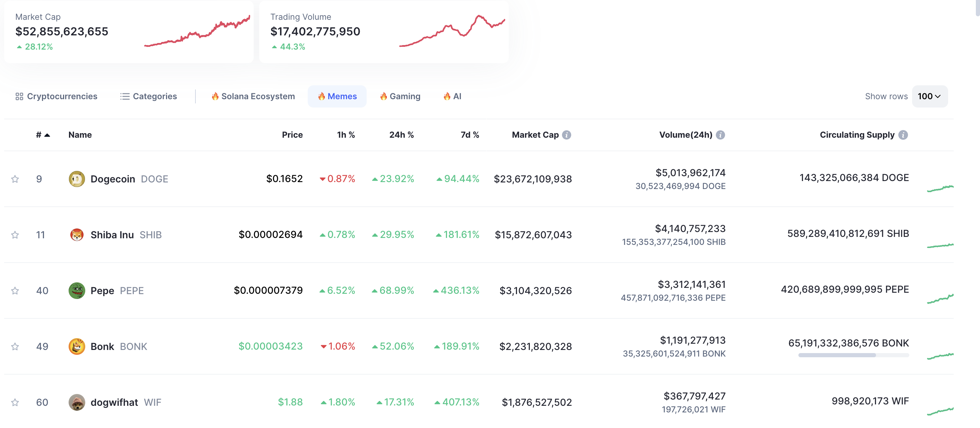The width and height of the screenshot is (980, 428).
Task: Switch to the Gaming tab
Action: (400, 96)
